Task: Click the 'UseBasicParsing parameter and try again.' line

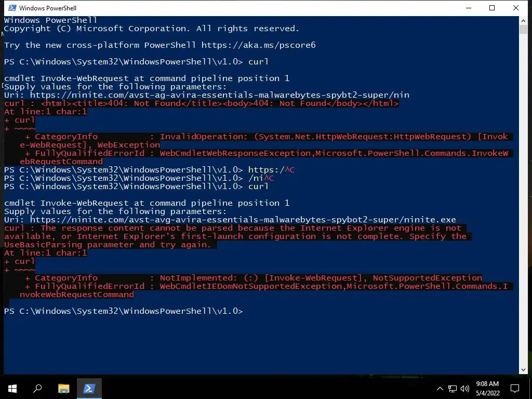Action: pos(108,245)
